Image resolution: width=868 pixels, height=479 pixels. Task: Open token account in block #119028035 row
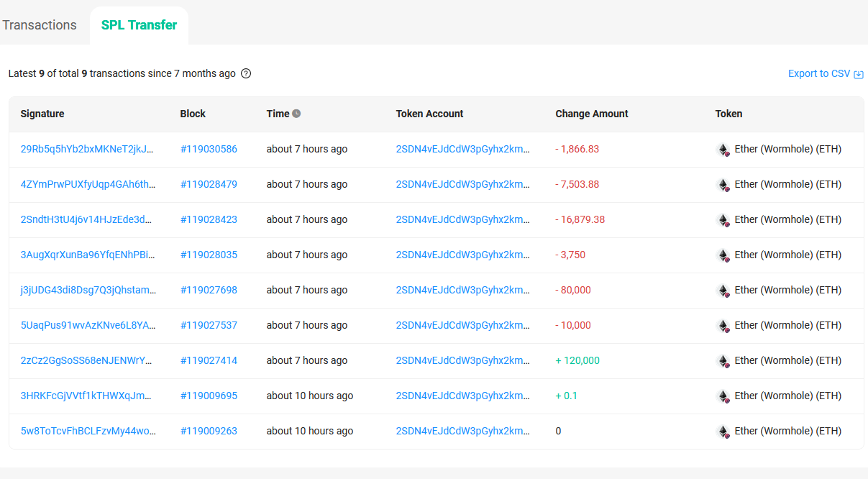pos(463,255)
